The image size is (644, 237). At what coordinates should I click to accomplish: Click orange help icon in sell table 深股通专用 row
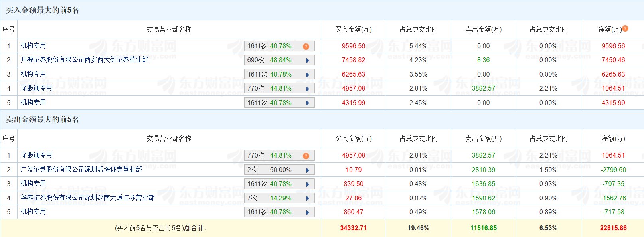pyautogui.click(x=306, y=156)
